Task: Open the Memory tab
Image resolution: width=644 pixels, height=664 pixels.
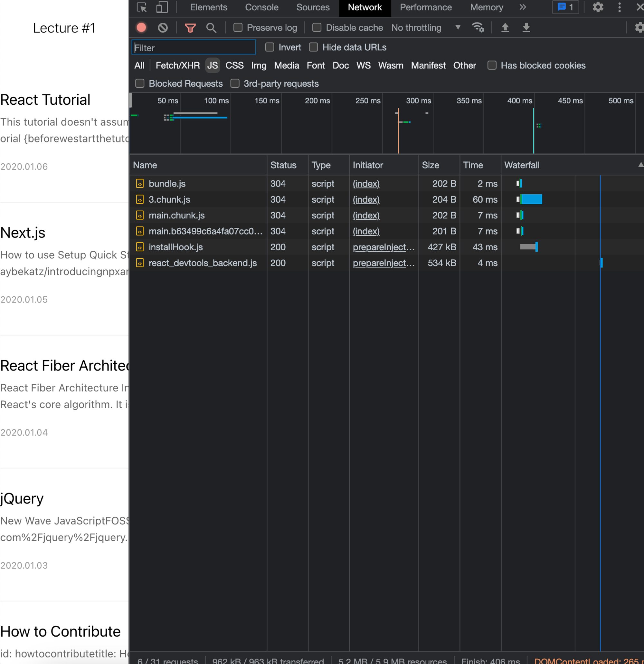Action: (x=487, y=7)
